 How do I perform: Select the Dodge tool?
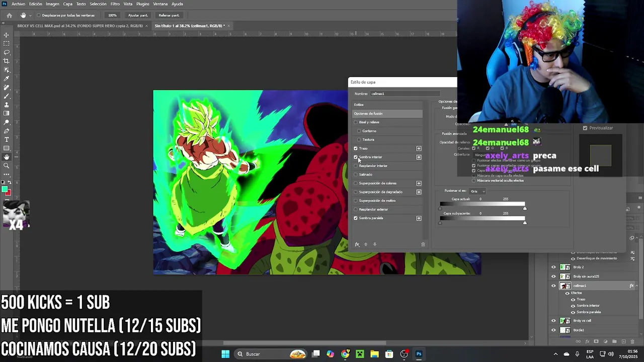[7, 122]
